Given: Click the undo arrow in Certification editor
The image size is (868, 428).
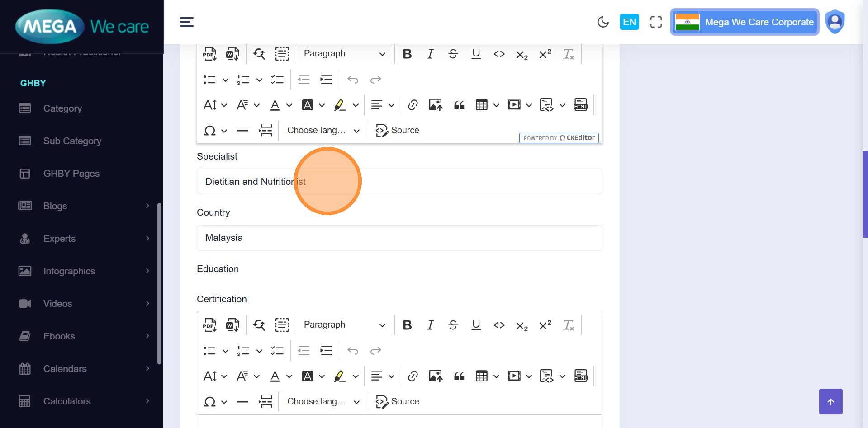Looking at the screenshot, I should pyautogui.click(x=353, y=351).
